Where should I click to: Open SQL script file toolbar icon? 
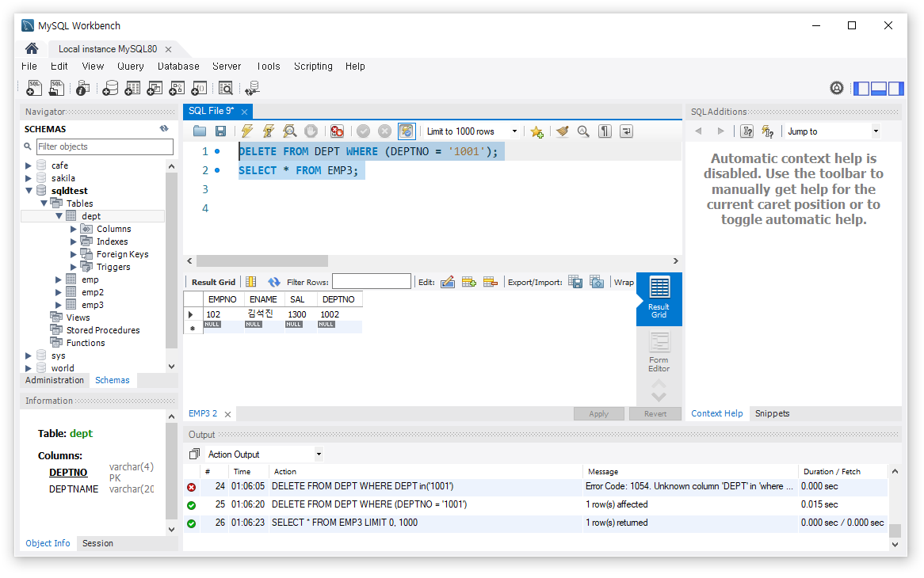click(56, 89)
